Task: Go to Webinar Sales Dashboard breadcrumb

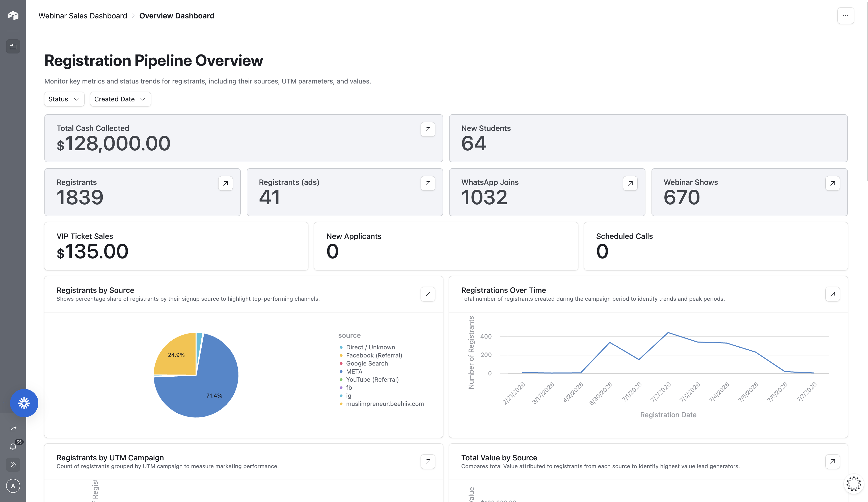Action: pyautogui.click(x=83, y=16)
